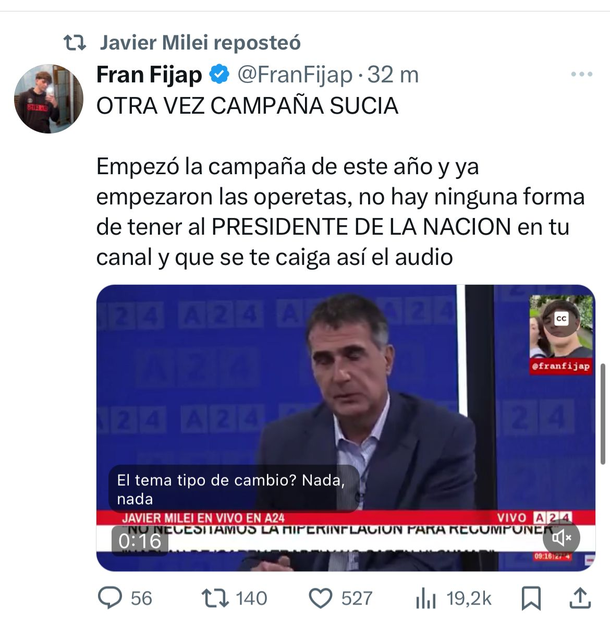Click the repost arrows icon above the tweet
Screen dimensions: 610x628
click(x=75, y=43)
